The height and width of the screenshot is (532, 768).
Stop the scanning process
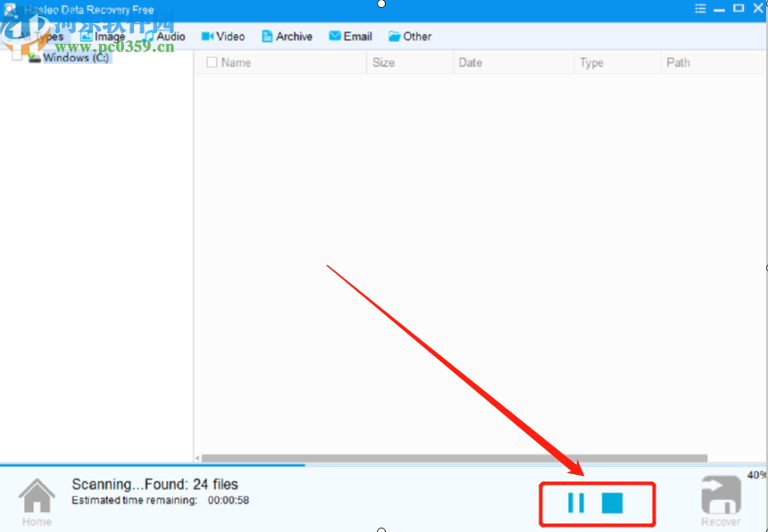(x=613, y=503)
